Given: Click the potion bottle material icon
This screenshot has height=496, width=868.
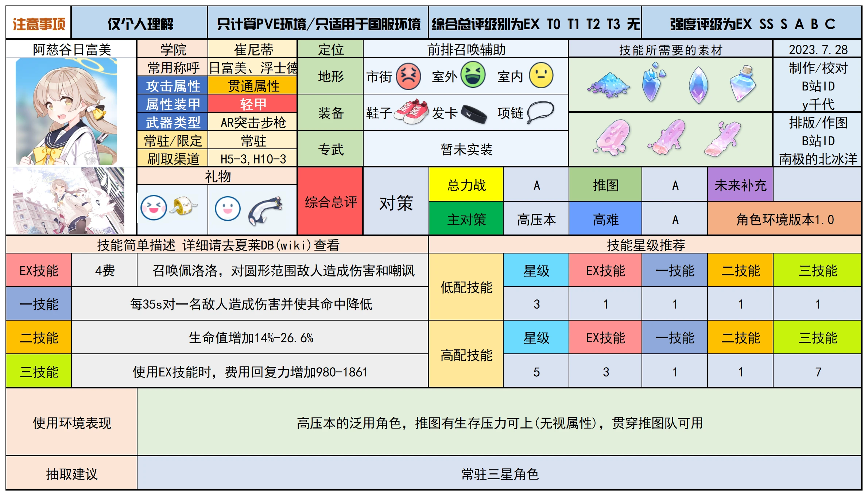Looking at the screenshot, I should tap(743, 84).
